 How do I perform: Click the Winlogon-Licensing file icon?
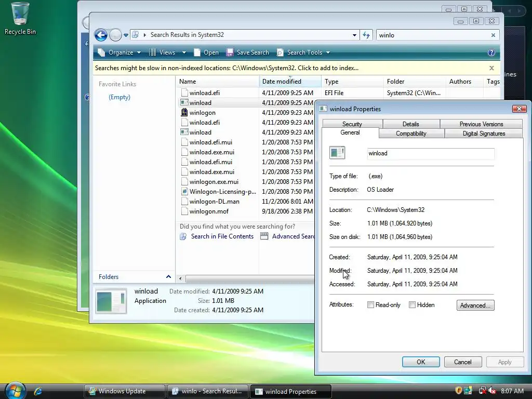pyautogui.click(x=184, y=192)
